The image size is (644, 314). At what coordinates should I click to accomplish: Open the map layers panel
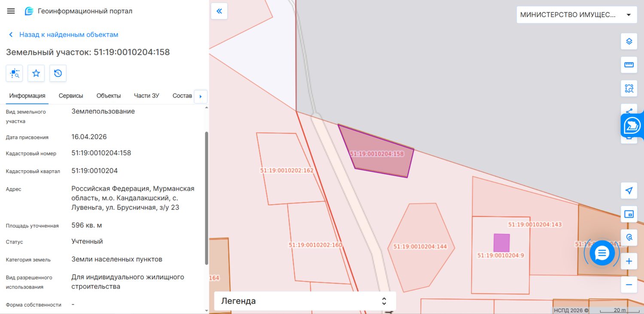click(x=629, y=41)
